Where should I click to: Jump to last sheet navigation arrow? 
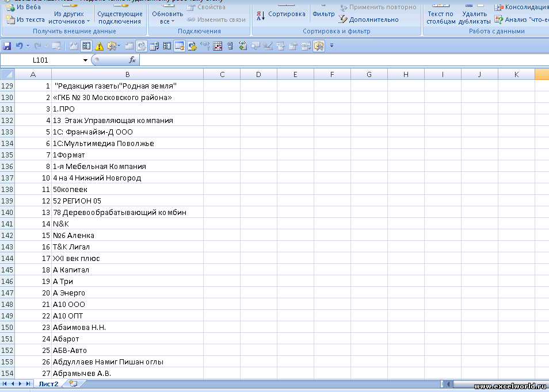coord(28,384)
